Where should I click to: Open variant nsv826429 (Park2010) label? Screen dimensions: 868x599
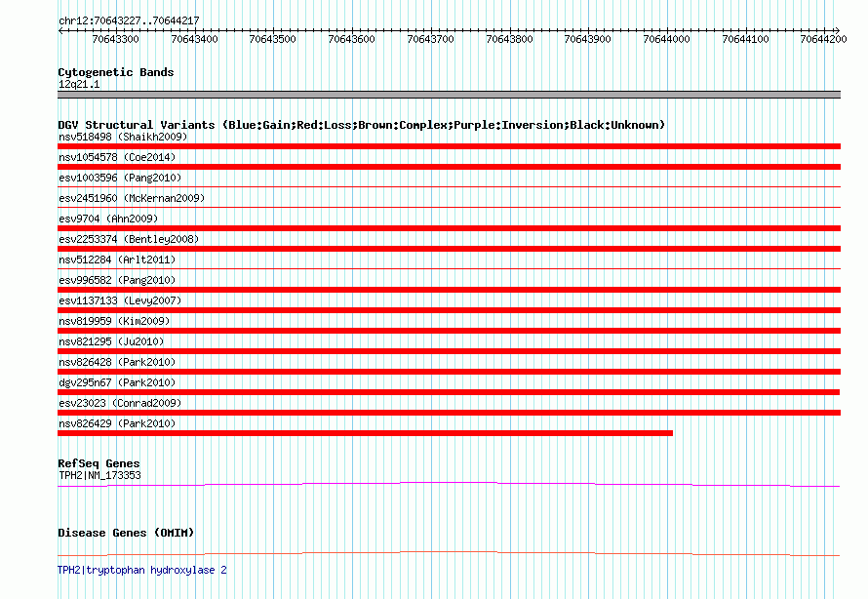click(117, 423)
